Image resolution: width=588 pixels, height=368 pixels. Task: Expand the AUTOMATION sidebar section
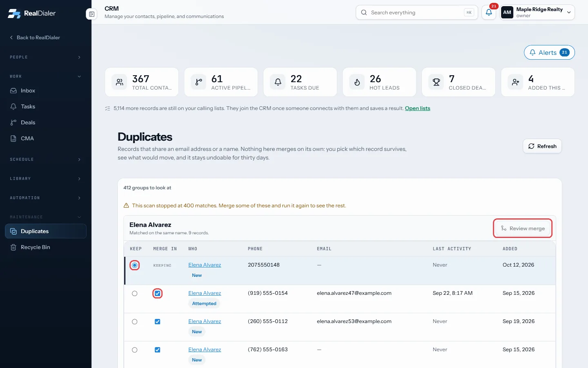point(46,198)
